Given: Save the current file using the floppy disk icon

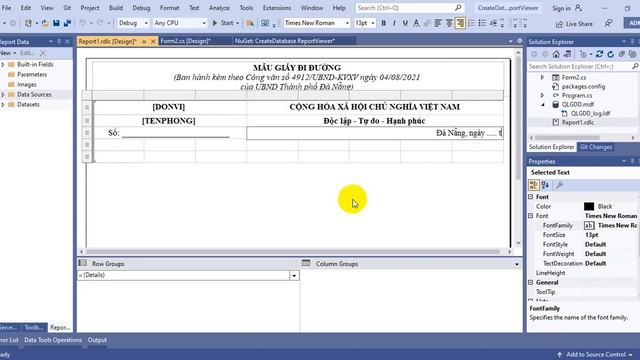Looking at the screenshot, I should coord(56,23).
